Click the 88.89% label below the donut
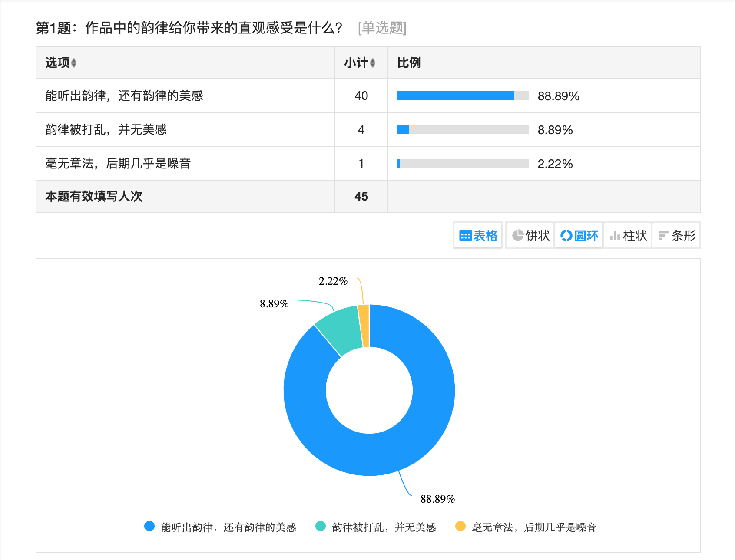Screen dimensions: 735x560 (x=437, y=499)
